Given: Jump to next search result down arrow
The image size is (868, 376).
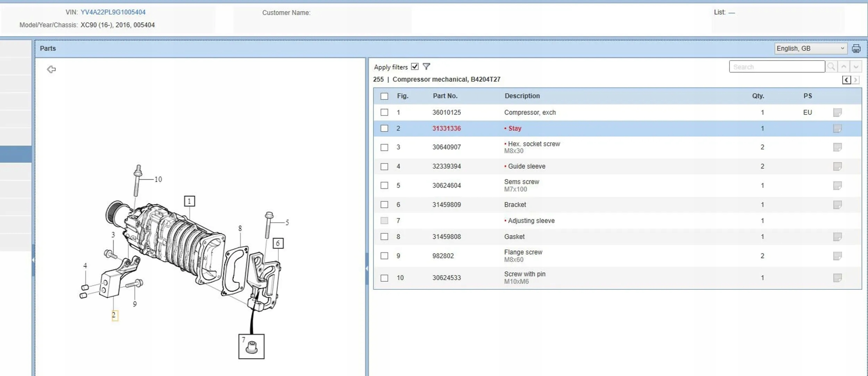Looking at the screenshot, I should 856,67.
